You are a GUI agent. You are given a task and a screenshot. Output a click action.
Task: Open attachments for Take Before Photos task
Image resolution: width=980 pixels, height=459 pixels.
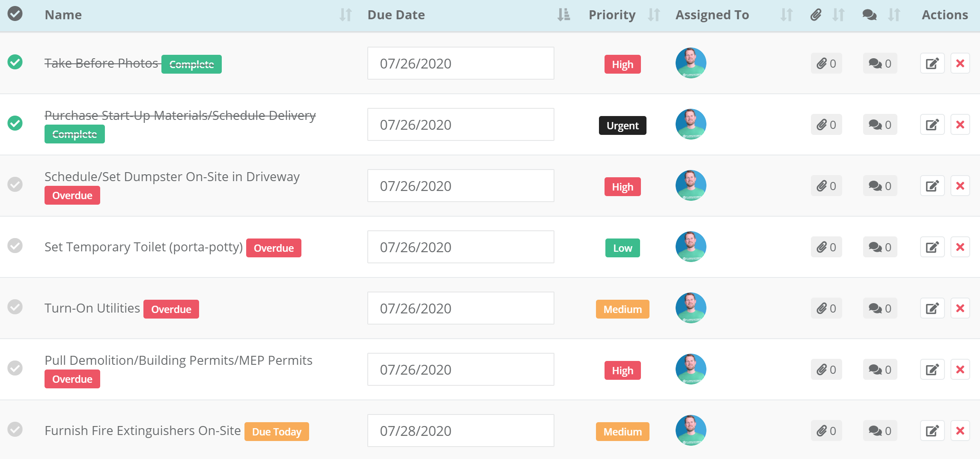point(826,63)
